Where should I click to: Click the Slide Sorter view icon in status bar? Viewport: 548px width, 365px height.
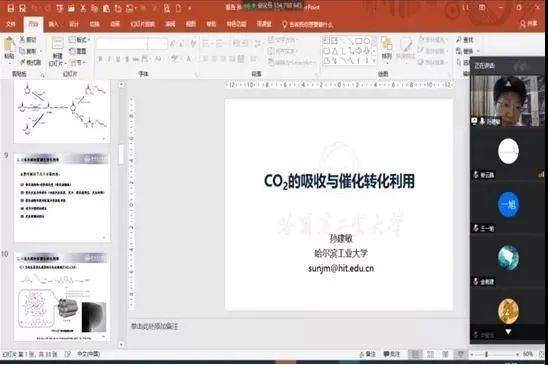(x=430, y=354)
